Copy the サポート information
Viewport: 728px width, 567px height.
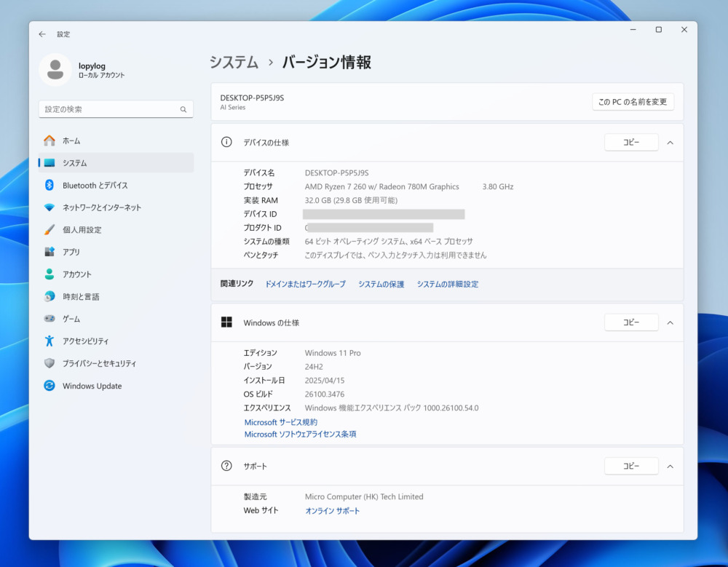[x=631, y=466]
